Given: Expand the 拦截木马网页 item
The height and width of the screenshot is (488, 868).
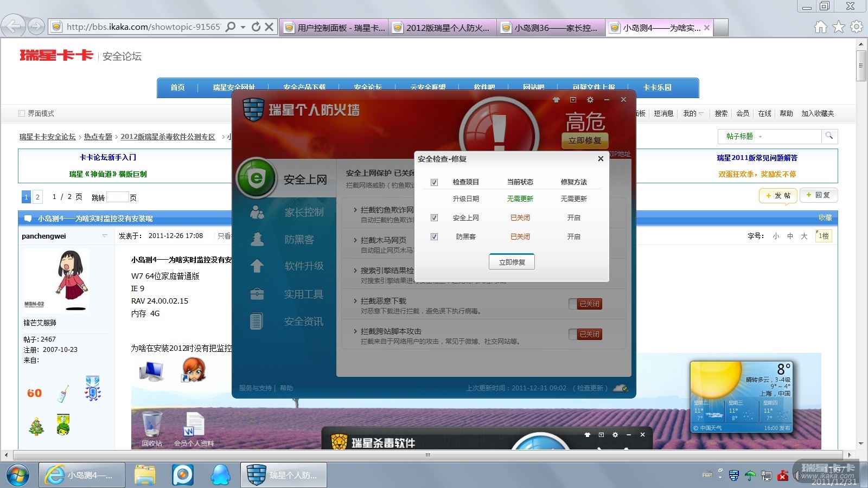Looking at the screenshot, I should coord(355,240).
